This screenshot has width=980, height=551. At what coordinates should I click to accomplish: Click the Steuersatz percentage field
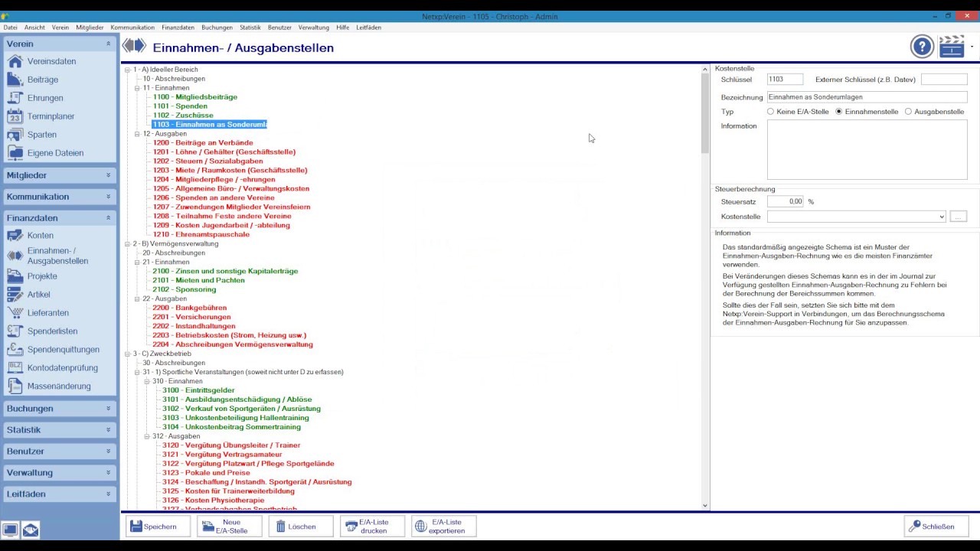(786, 201)
